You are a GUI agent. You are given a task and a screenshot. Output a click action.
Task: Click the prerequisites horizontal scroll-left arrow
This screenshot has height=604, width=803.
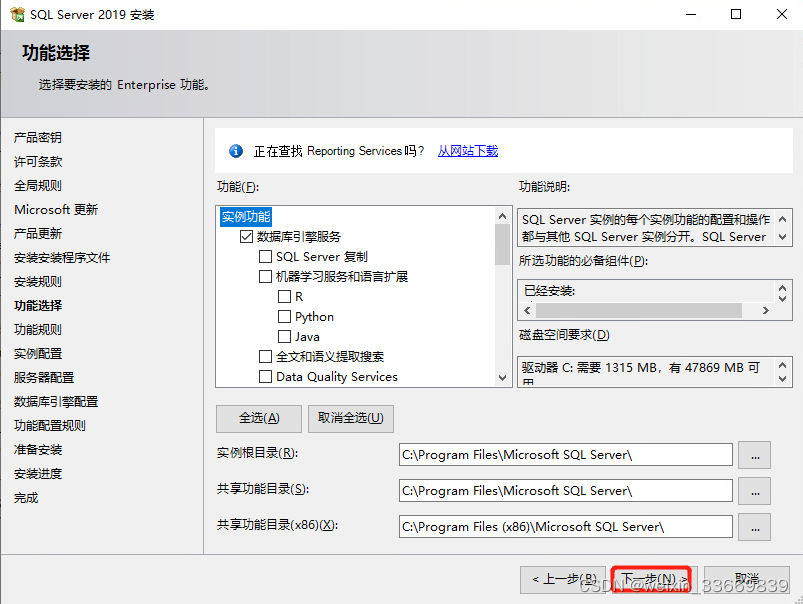[x=527, y=310]
